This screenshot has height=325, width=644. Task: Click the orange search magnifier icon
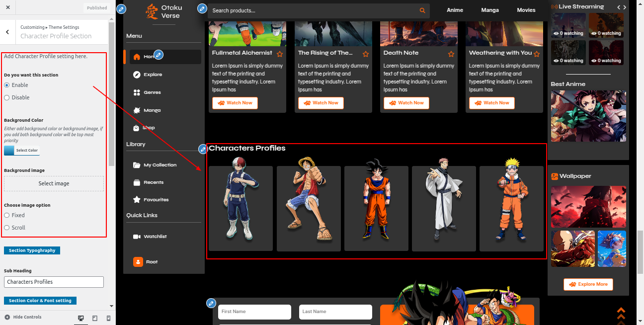(422, 10)
